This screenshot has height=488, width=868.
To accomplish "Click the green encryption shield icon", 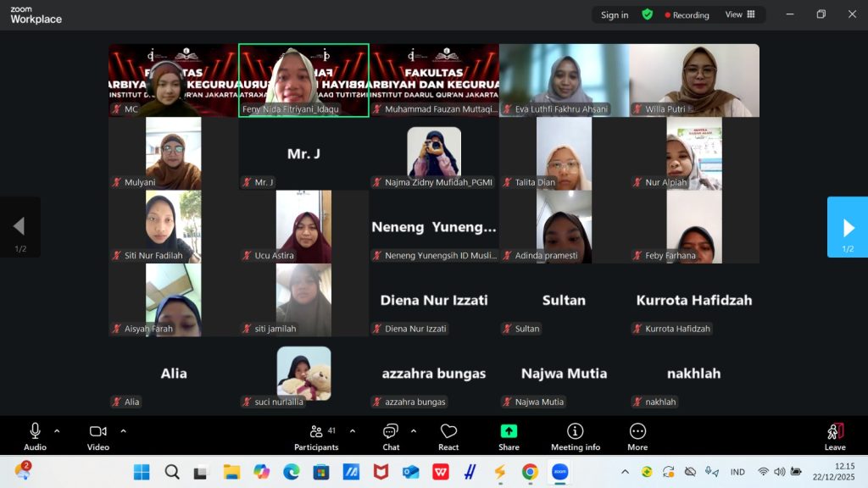I will click(x=648, y=14).
